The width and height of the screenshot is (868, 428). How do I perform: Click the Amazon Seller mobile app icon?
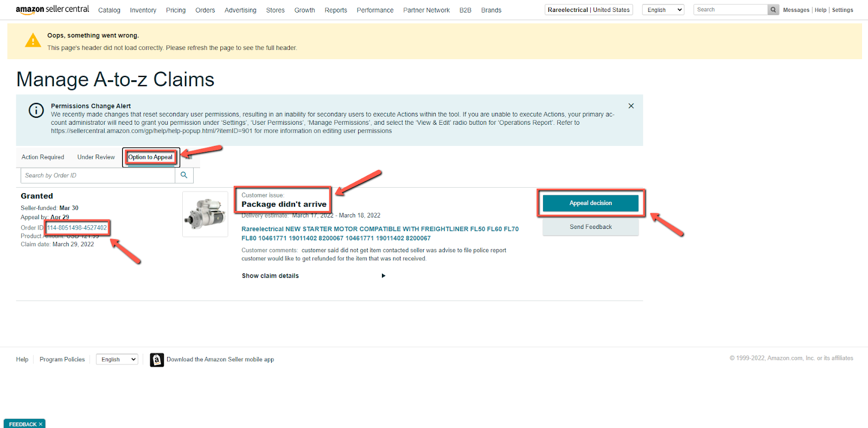coord(157,360)
